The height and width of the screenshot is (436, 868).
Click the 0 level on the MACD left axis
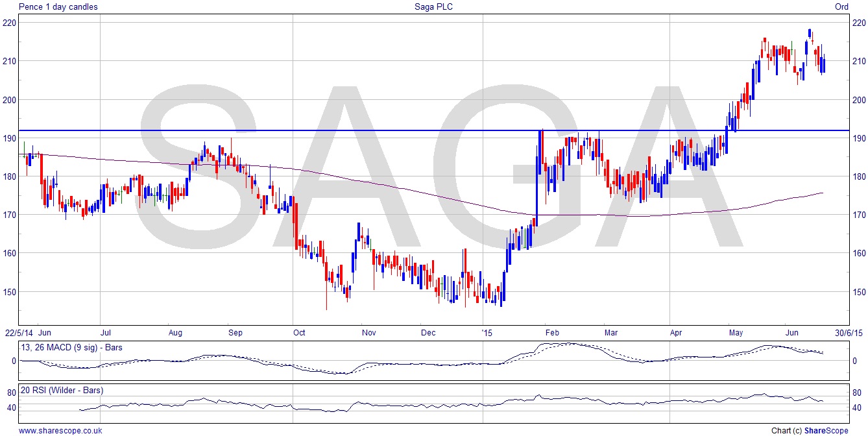(13, 361)
